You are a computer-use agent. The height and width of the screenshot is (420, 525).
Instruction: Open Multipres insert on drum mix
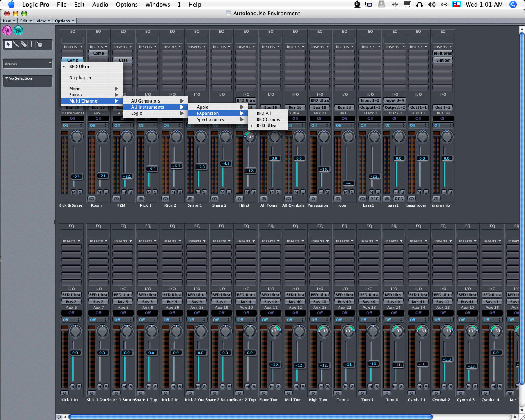443,53
